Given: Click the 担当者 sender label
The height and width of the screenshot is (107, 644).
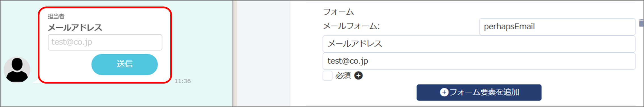Looking at the screenshot, I should point(56,16).
